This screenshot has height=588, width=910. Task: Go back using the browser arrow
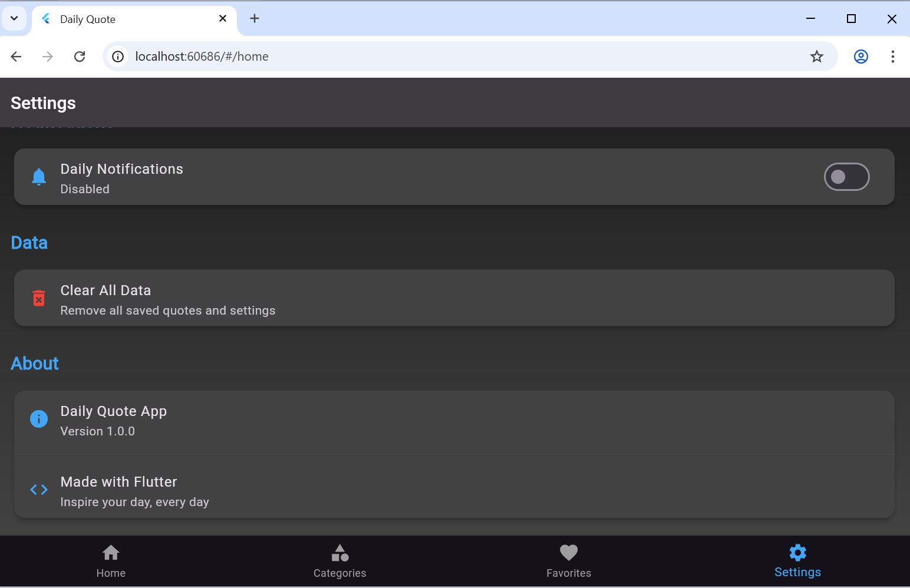pyautogui.click(x=17, y=57)
